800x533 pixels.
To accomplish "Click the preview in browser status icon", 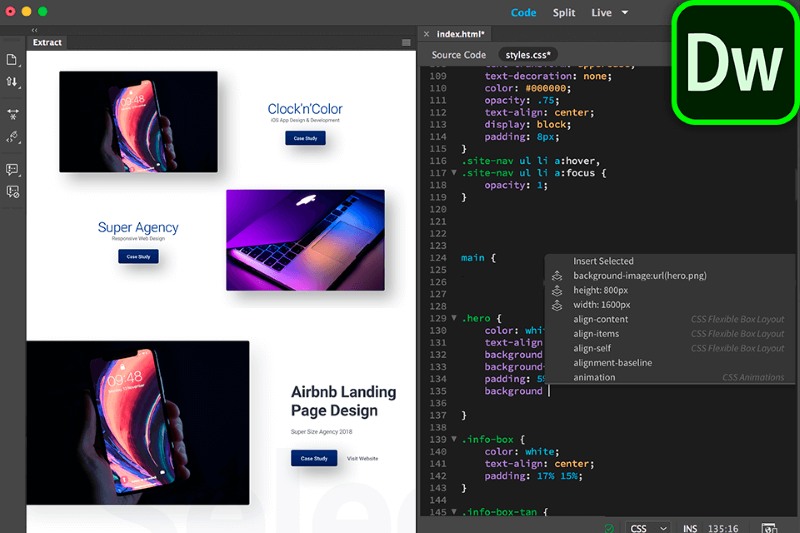I will 769,528.
